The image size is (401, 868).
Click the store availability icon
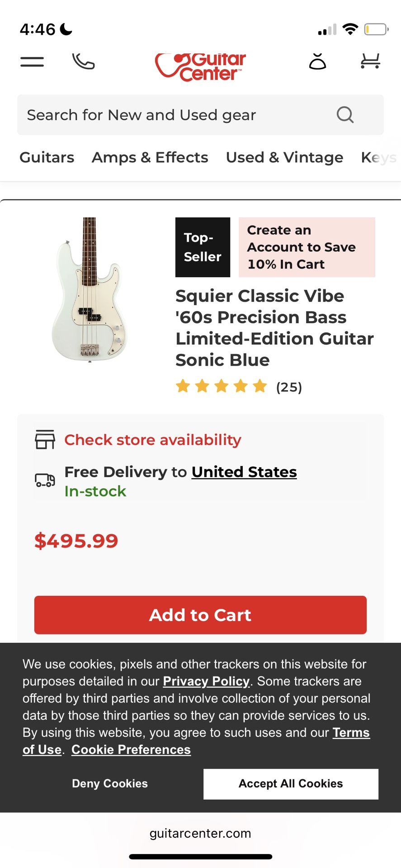click(x=45, y=439)
